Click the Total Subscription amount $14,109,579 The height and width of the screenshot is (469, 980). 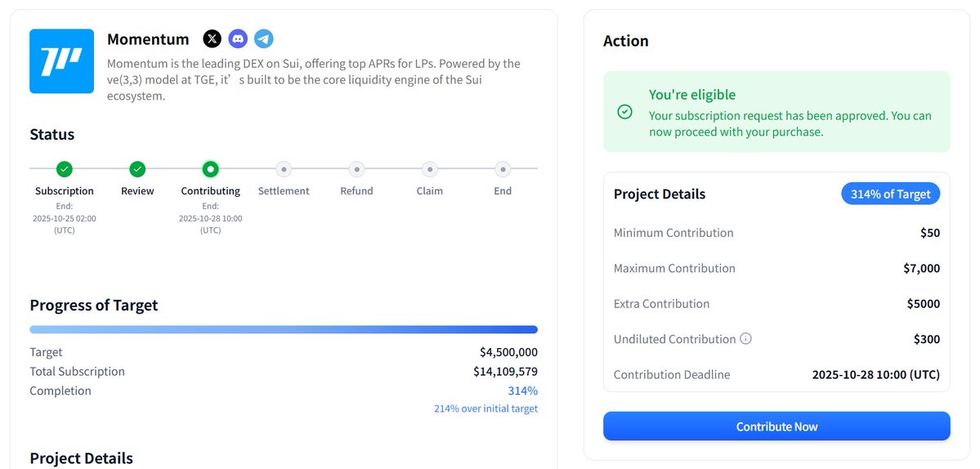click(x=505, y=372)
